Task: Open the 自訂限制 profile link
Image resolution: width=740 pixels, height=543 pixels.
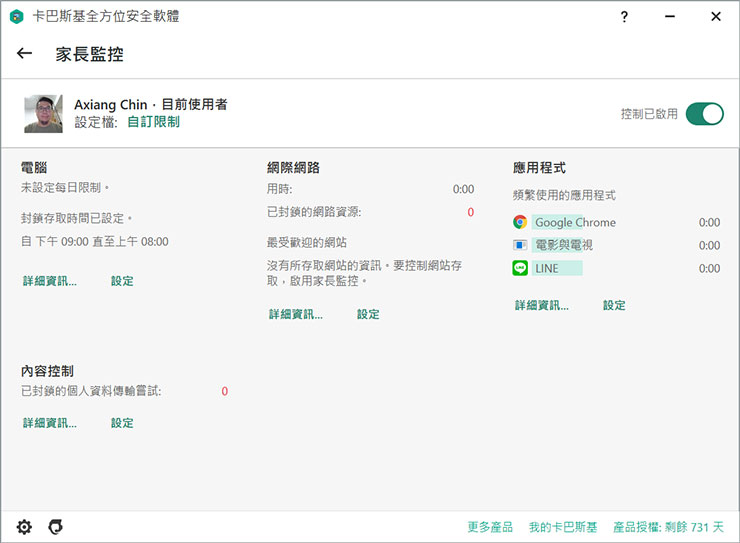Action: tap(153, 122)
